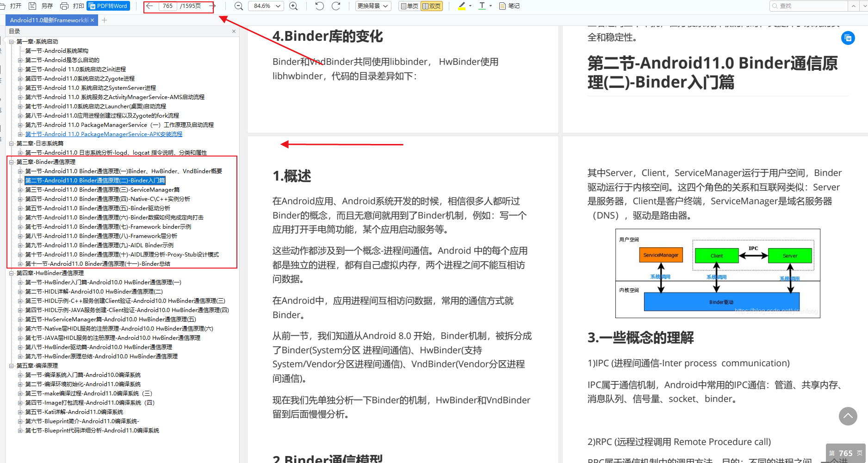Open the highlighter color dropdown arrow
This screenshot has height=463, width=868.
(x=471, y=6)
